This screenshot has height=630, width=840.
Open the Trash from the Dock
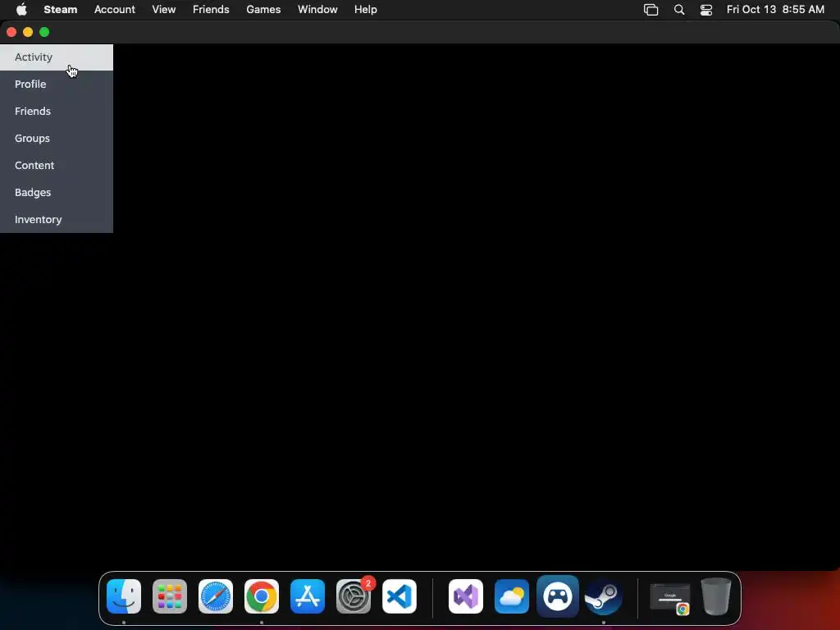tap(716, 596)
